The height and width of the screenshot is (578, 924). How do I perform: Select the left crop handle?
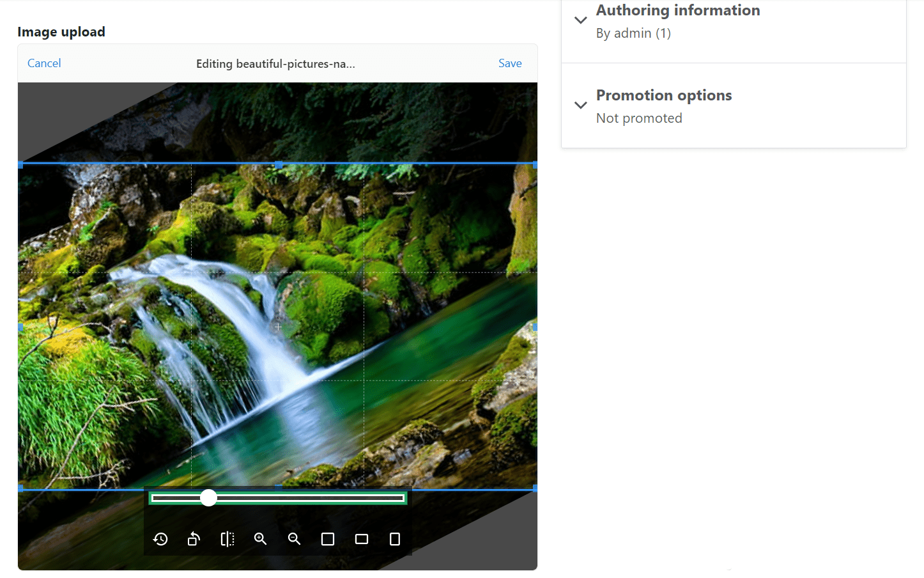(21, 326)
